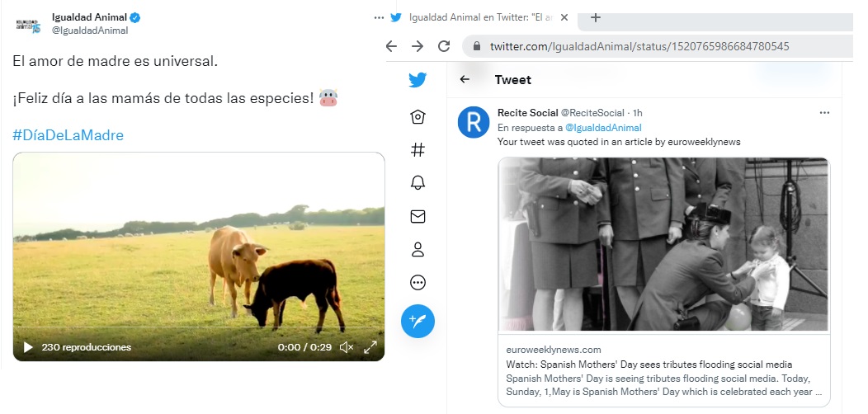The image size is (868, 414).
Task: Unmute the cow video
Action: pyautogui.click(x=347, y=347)
